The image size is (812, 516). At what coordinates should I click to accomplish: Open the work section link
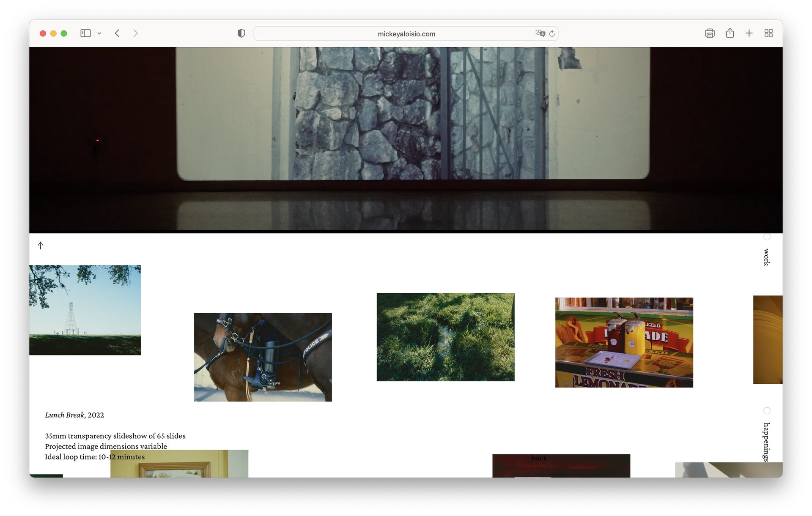point(766,257)
